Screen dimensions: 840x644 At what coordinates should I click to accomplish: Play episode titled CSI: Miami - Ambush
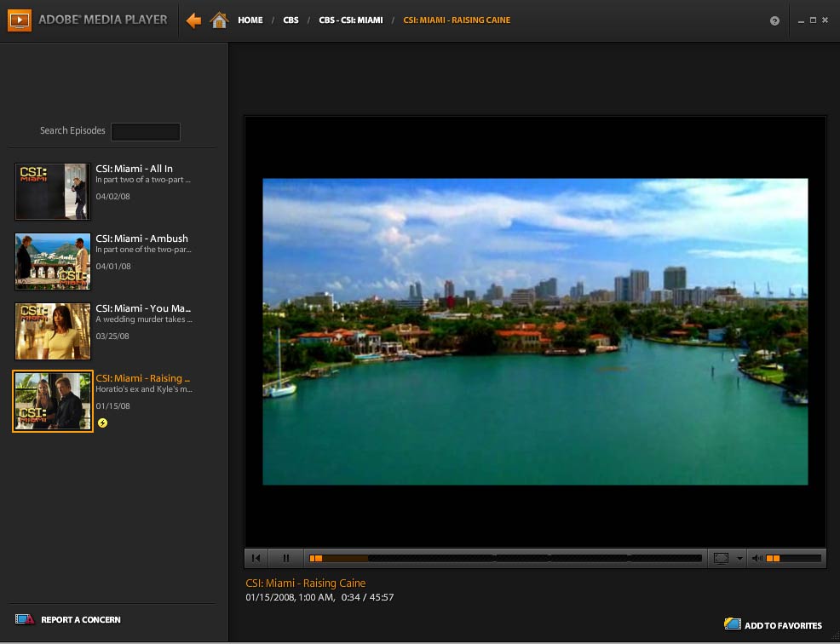tap(142, 239)
